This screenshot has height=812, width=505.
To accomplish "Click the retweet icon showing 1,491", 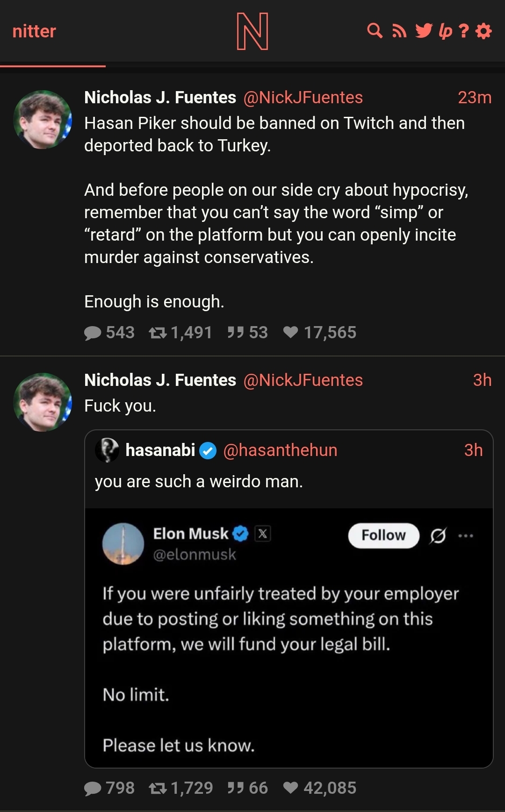I will click(x=158, y=333).
